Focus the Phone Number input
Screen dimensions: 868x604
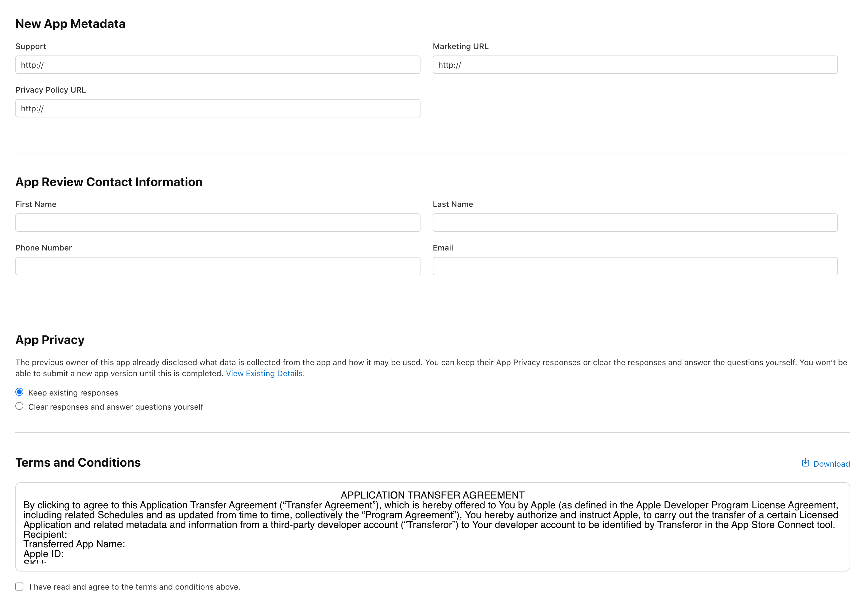coord(217,266)
